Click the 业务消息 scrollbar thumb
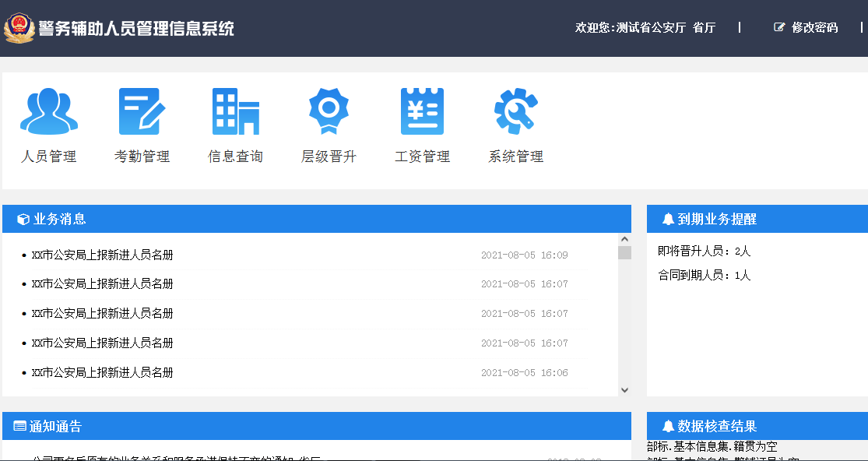Screen dimensions: 868x461 (624, 252)
